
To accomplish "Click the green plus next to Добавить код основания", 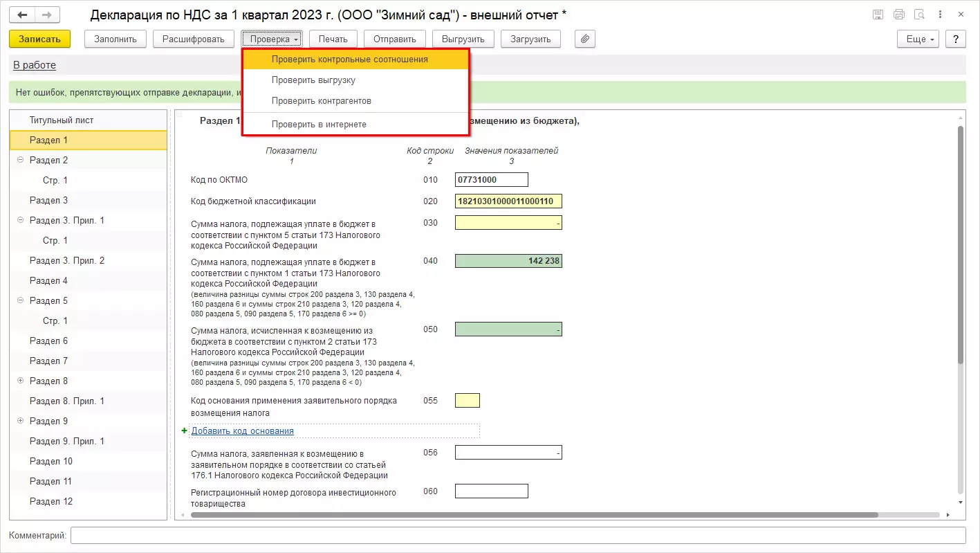I will [x=185, y=430].
